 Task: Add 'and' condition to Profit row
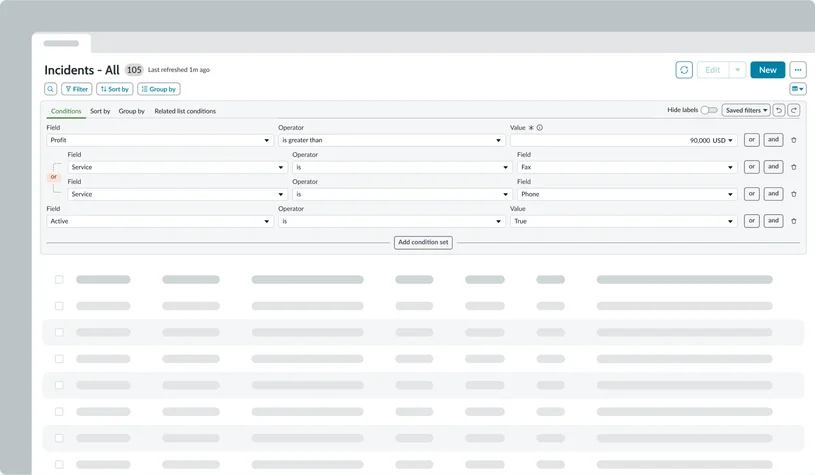[773, 140]
